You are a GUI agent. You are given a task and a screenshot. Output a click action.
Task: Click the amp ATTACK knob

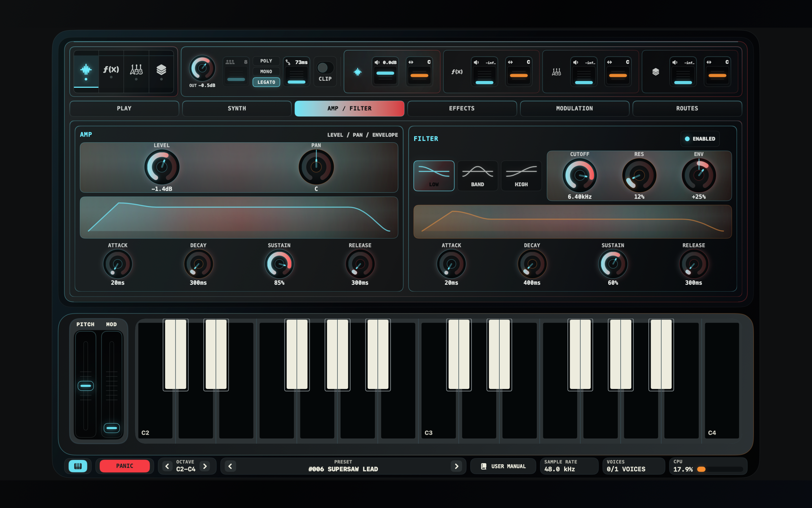tap(118, 264)
